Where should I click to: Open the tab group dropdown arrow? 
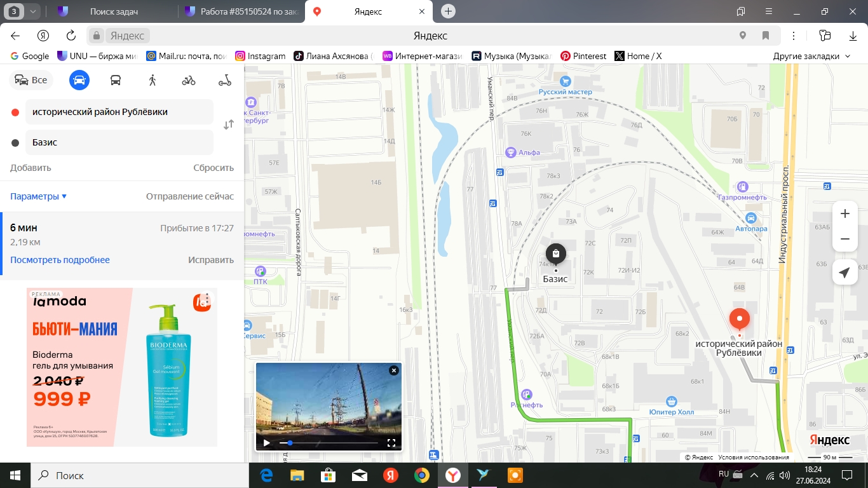pyautogui.click(x=32, y=11)
